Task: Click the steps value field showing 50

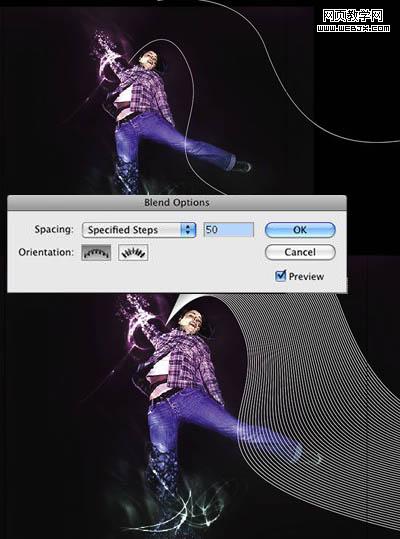Action: click(x=229, y=230)
